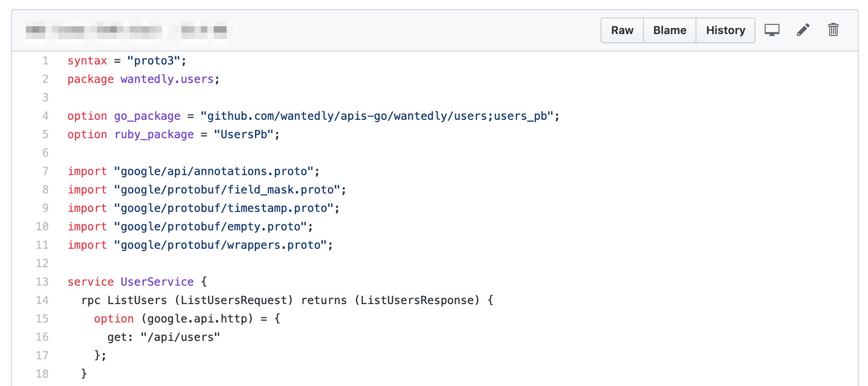Select line number 14
Image resolution: width=868 pixels, height=386 pixels.
[42, 300]
